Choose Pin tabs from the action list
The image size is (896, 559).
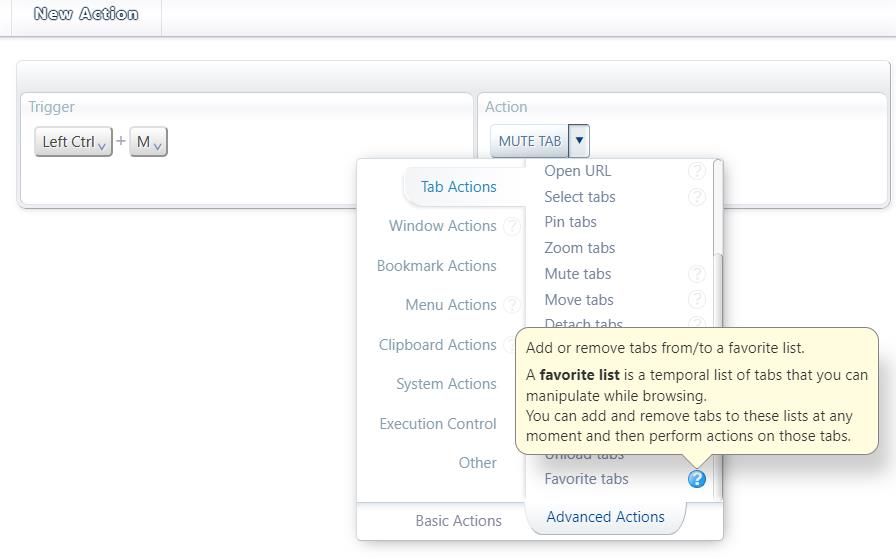coord(570,222)
